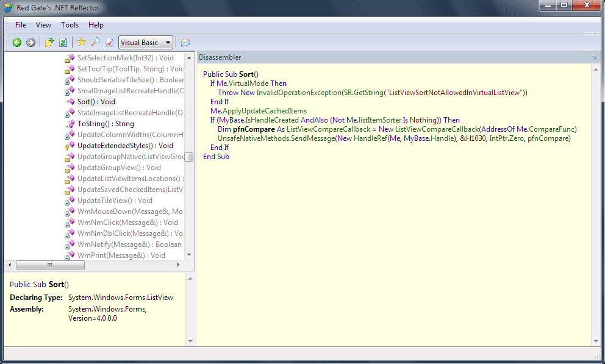Open the Visual Basic language dropdown

146,43
